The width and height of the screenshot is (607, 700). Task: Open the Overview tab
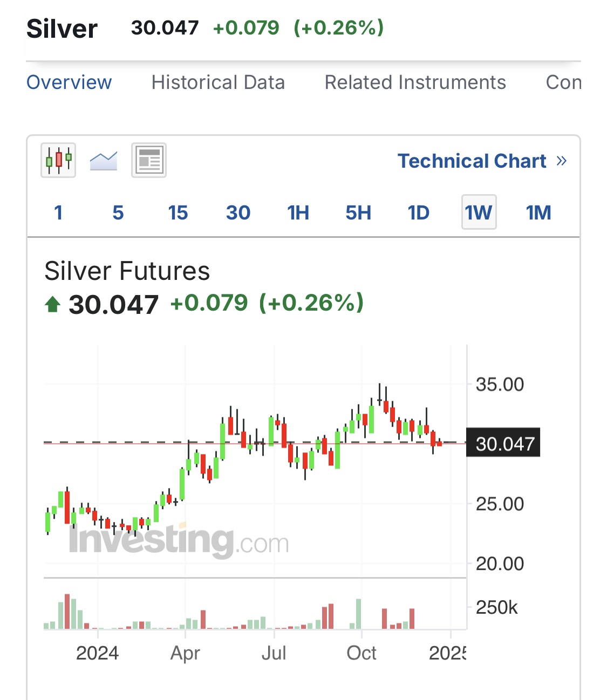click(69, 83)
